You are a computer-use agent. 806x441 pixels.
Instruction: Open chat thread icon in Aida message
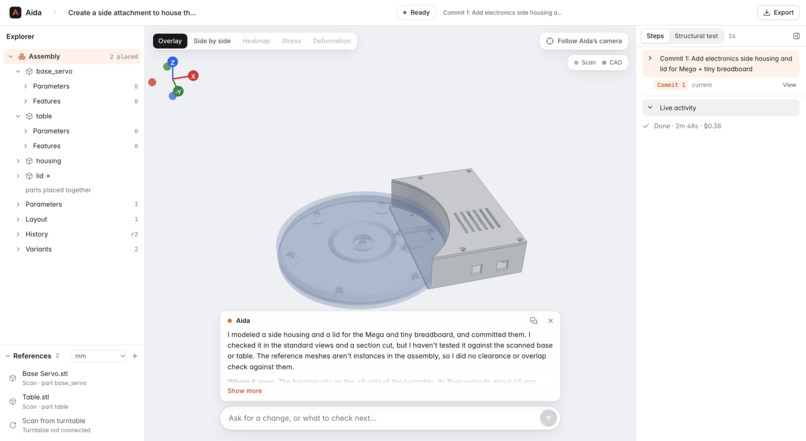tap(534, 321)
